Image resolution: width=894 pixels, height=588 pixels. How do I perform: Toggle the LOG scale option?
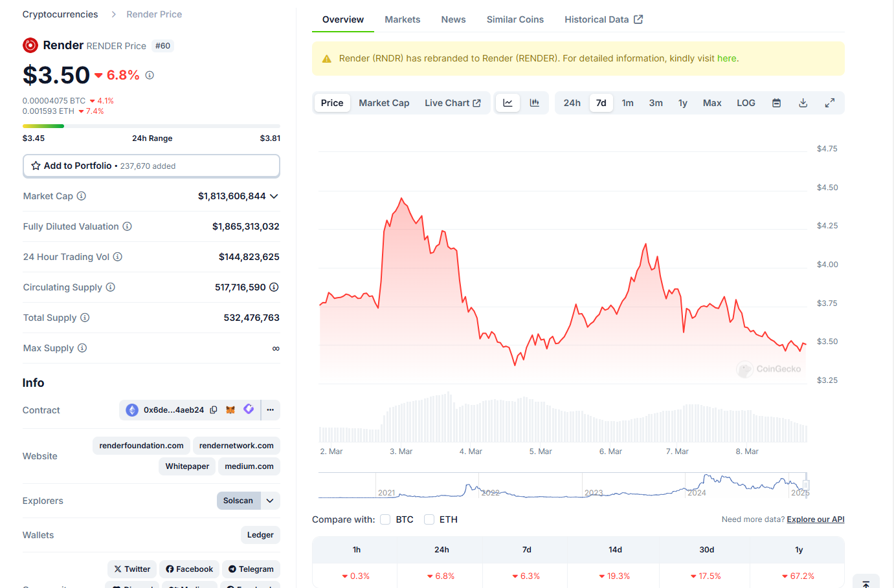(x=746, y=103)
